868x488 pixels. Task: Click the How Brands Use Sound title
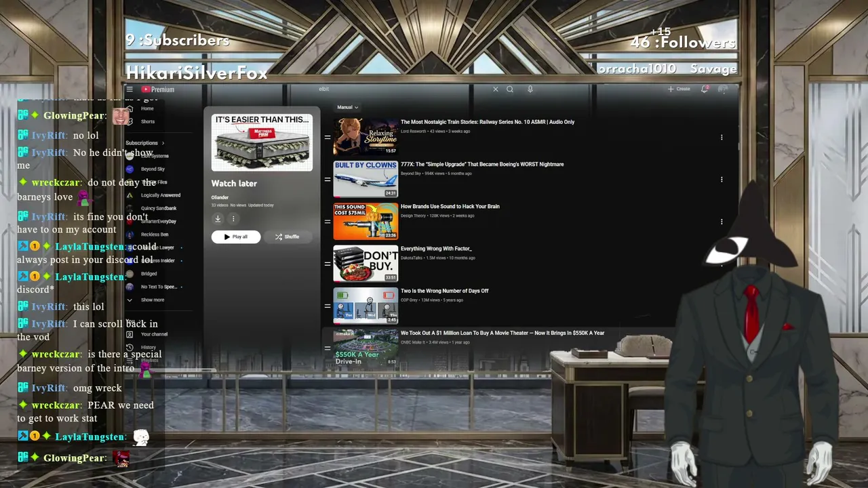point(450,206)
